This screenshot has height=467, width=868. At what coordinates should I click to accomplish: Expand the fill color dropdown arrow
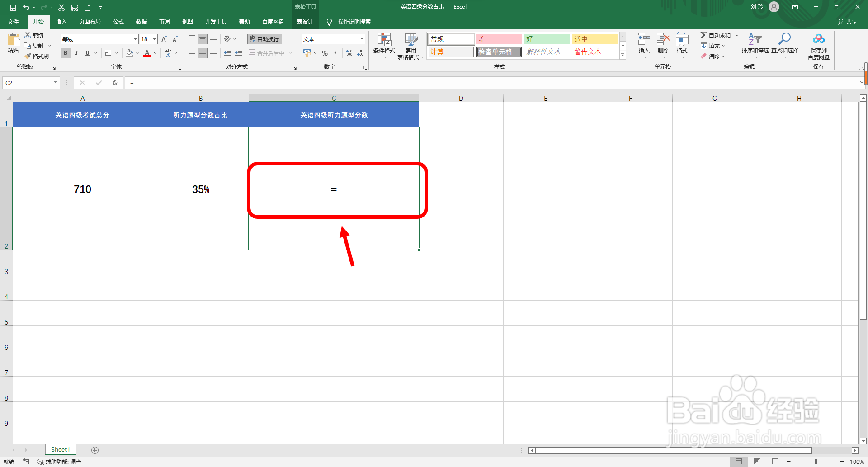coord(137,53)
